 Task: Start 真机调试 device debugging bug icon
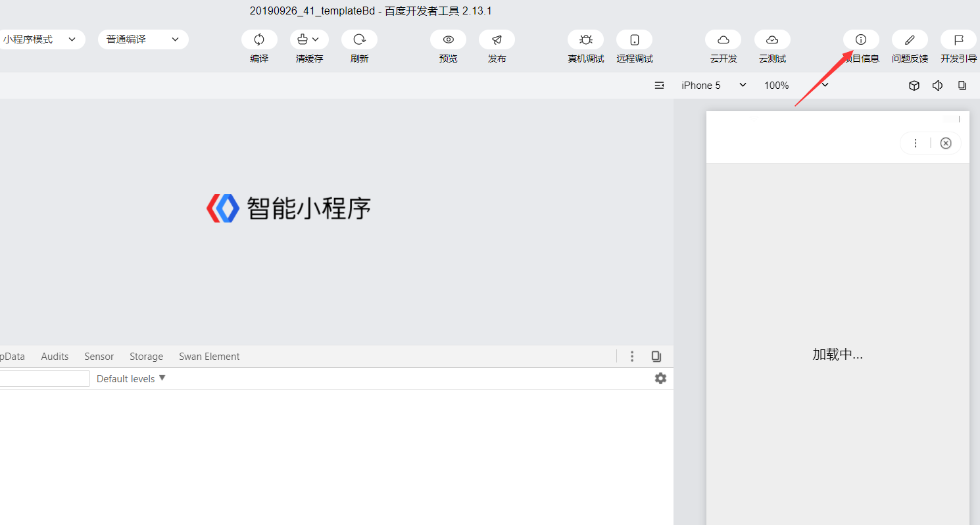pos(585,39)
